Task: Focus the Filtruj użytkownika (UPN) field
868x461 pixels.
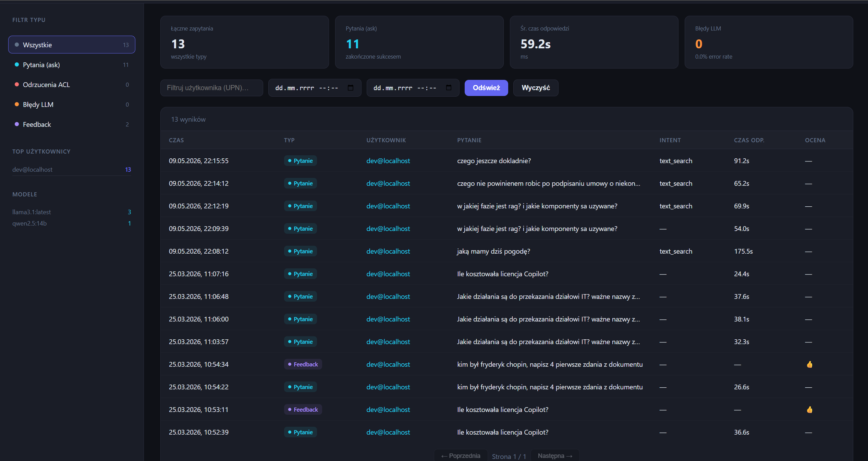Action: (x=211, y=88)
